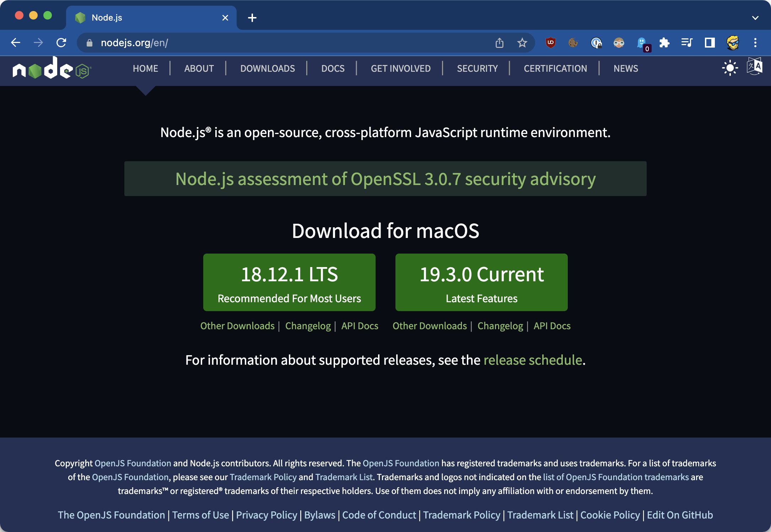Toggle the browser side panel
Viewport: 771px width, 532px height.
click(x=710, y=43)
